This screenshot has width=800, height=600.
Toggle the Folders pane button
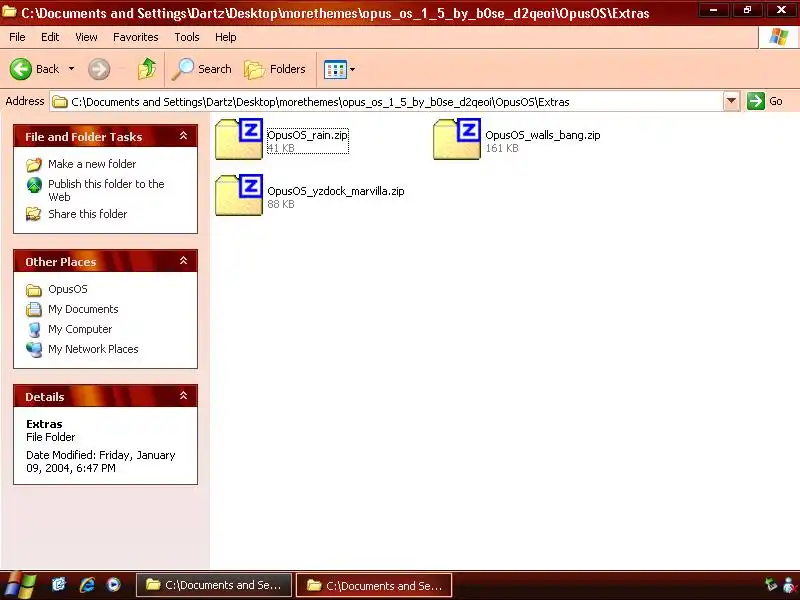point(276,69)
